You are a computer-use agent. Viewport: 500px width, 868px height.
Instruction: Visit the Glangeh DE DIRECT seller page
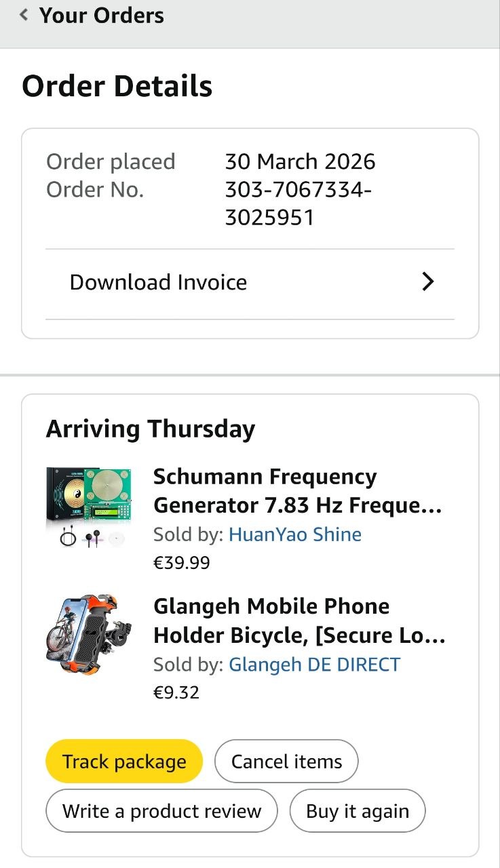314,664
